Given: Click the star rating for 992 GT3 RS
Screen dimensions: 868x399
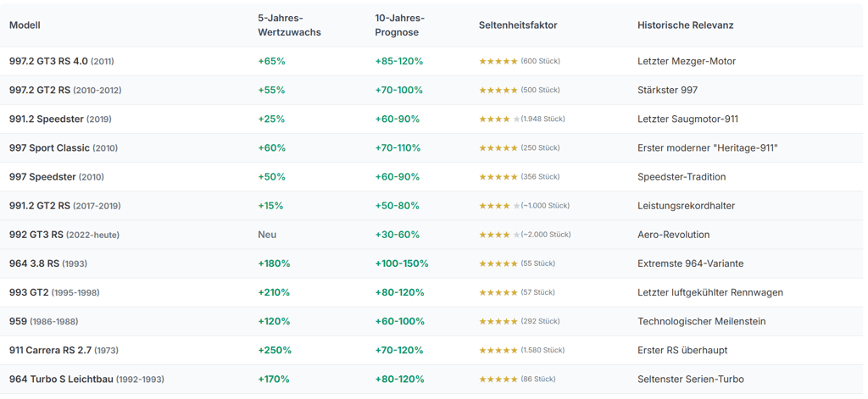Looking at the screenshot, I should [x=499, y=235].
